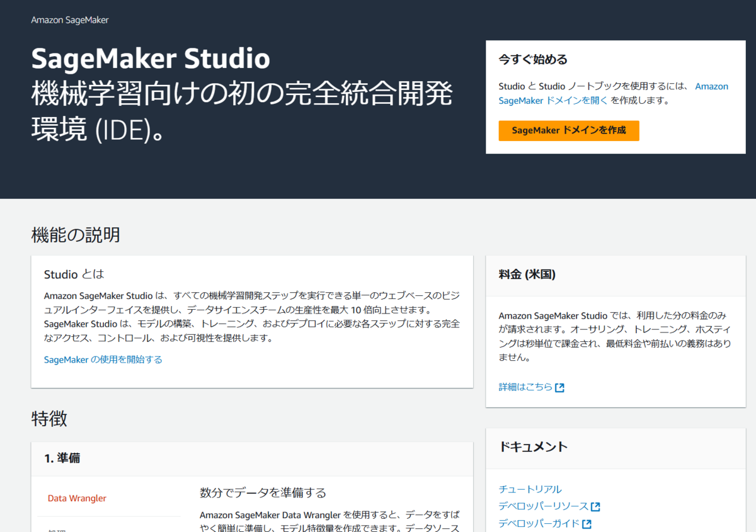Screen dimensions: 756x532
Task: Click the 今すぐ始める heading
Action: [533, 60]
